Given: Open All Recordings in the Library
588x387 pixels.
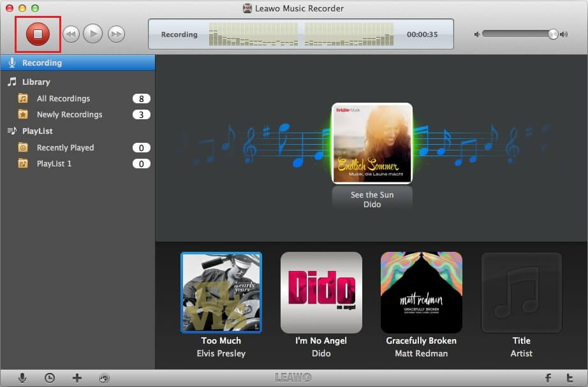Looking at the screenshot, I should coord(63,99).
